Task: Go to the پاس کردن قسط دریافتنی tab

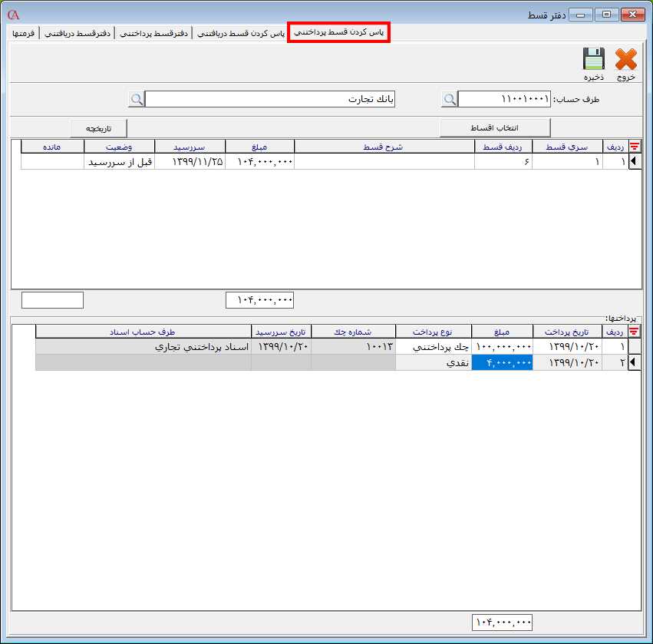Action: pos(240,34)
